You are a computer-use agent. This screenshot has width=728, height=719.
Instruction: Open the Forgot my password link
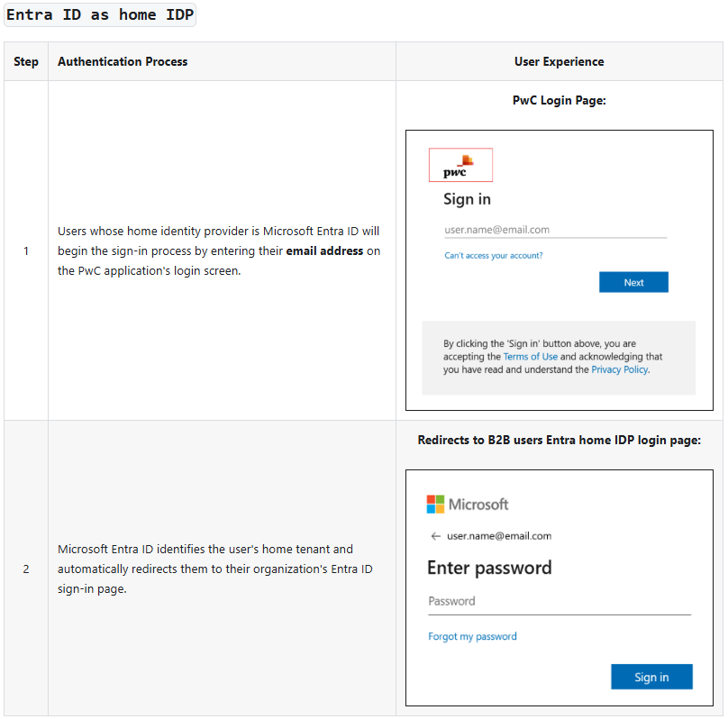[x=472, y=636]
